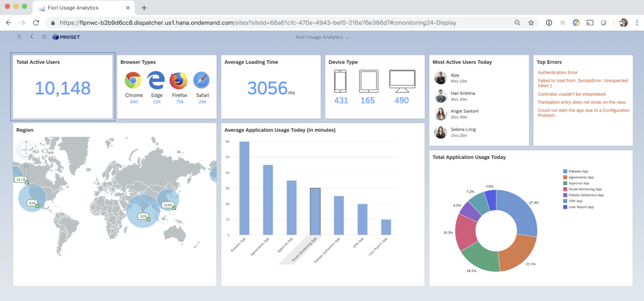The image size is (644, 301).
Task: Open the SyntaxError Unexpected token error
Action: (583, 83)
